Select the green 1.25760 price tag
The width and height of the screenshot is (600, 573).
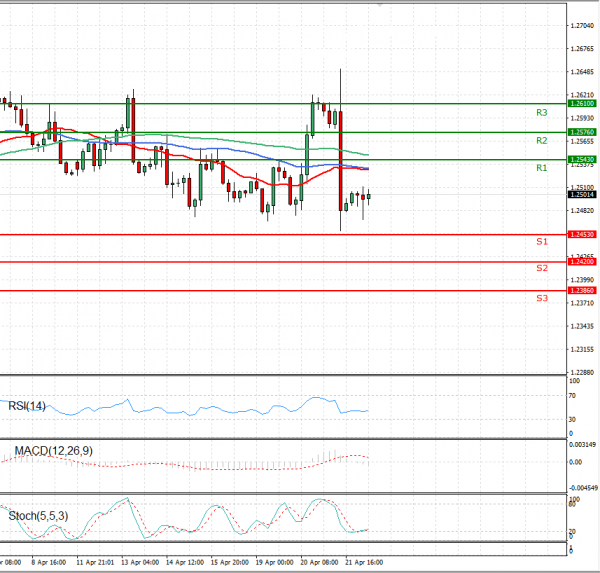coord(582,132)
